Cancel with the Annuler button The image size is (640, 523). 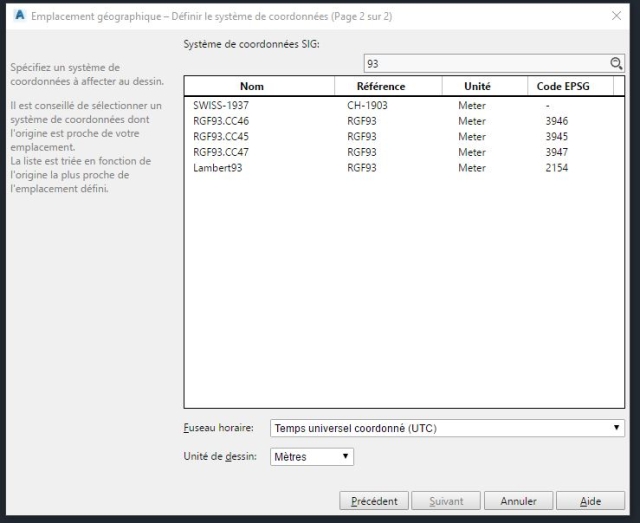pyautogui.click(x=518, y=501)
